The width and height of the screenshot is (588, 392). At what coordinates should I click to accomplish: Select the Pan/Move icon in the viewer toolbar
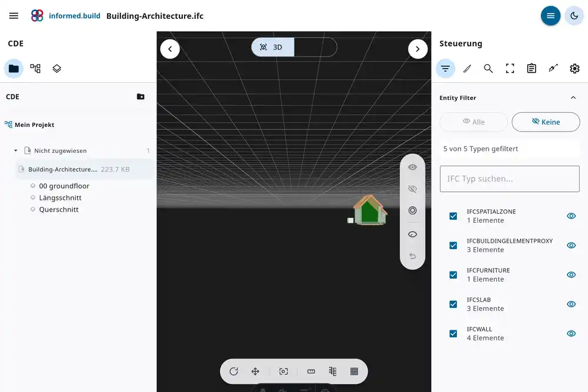click(255, 371)
